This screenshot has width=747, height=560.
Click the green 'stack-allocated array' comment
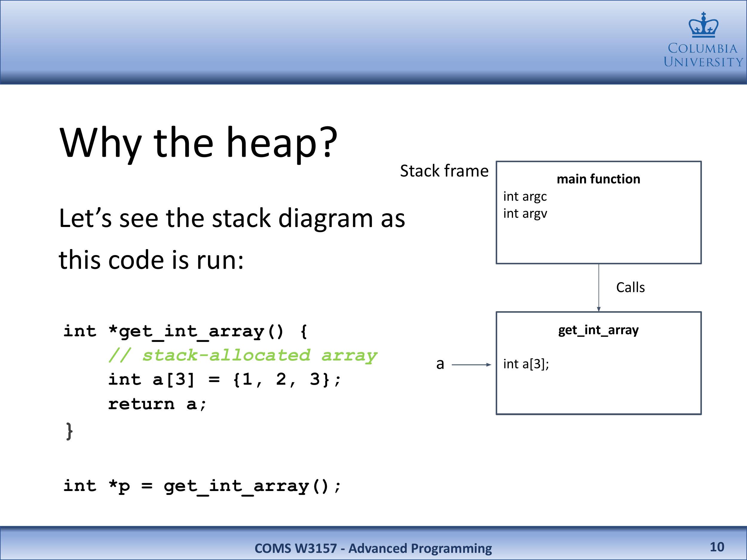click(242, 355)
